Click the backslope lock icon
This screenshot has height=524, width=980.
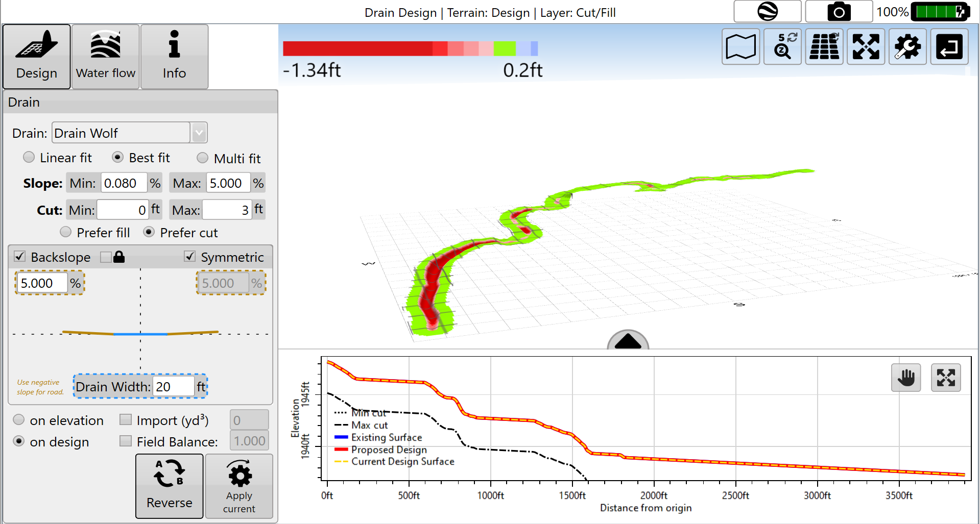(119, 257)
